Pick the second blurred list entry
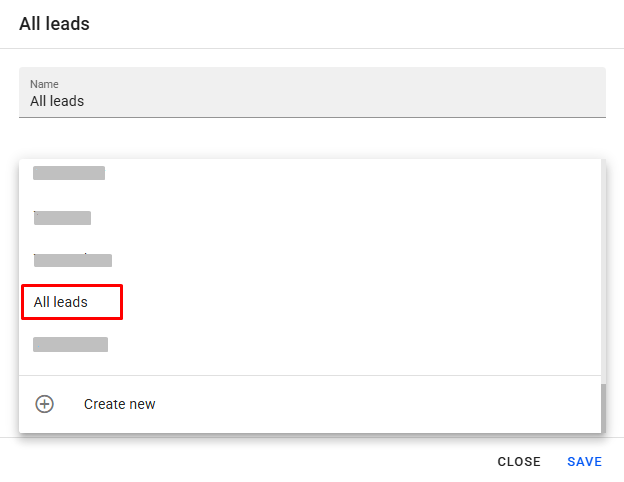Image resolution: width=624 pixels, height=482 pixels. 62,218
